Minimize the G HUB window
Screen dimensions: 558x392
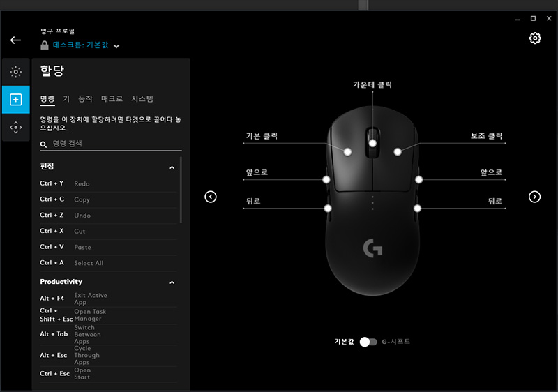pos(518,19)
